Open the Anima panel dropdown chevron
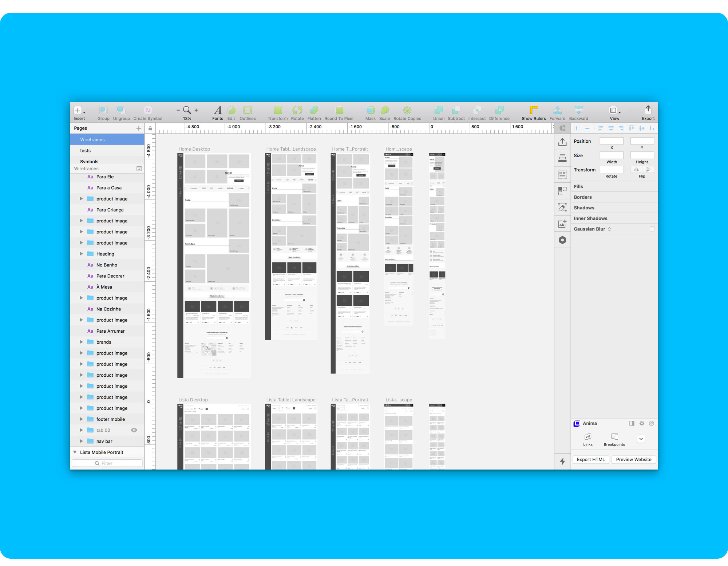Viewport: 728px width, 566px height. (641, 439)
